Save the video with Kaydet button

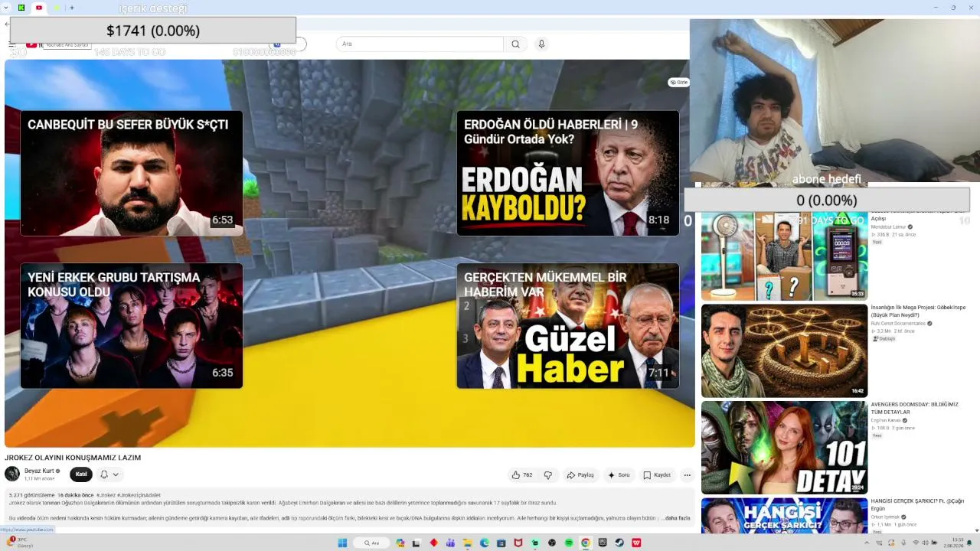pos(657,475)
